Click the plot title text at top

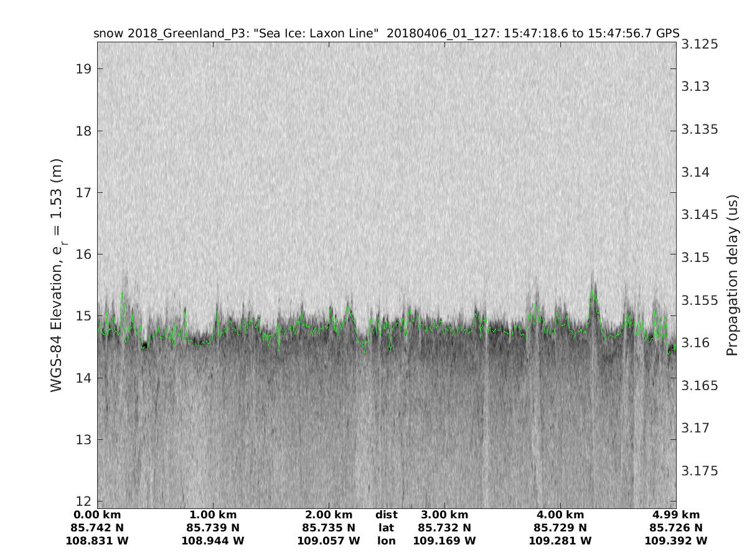386,34
